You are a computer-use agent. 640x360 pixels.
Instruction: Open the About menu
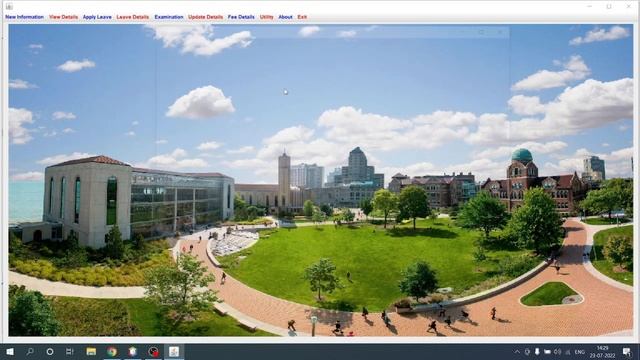tap(285, 17)
